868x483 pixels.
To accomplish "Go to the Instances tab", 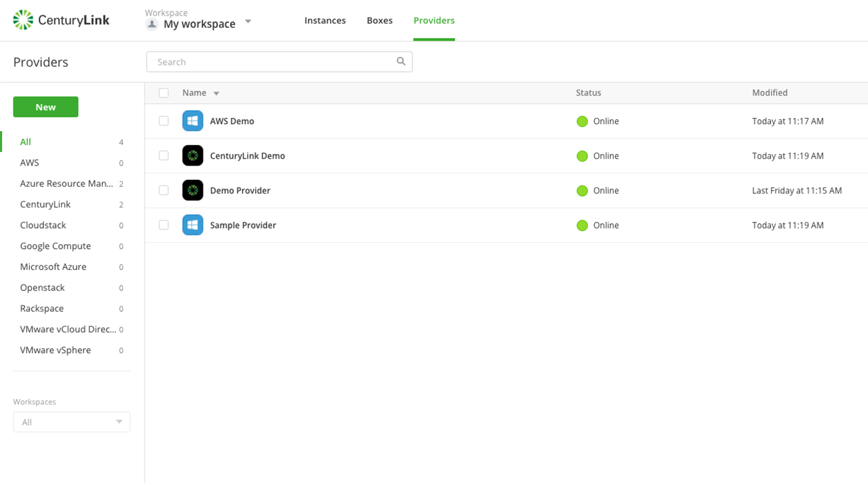I will tap(325, 20).
